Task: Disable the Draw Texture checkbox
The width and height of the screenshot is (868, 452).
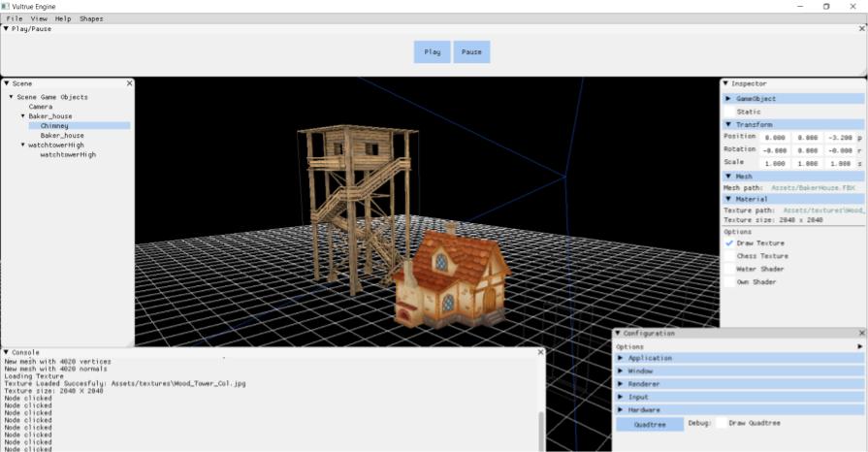Action: click(x=729, y=242)
